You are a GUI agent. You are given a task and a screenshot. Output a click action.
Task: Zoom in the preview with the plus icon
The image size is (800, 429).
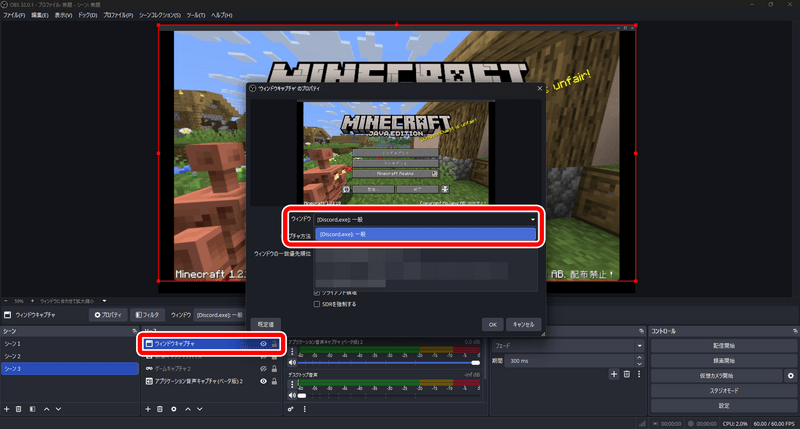point(32,301)
